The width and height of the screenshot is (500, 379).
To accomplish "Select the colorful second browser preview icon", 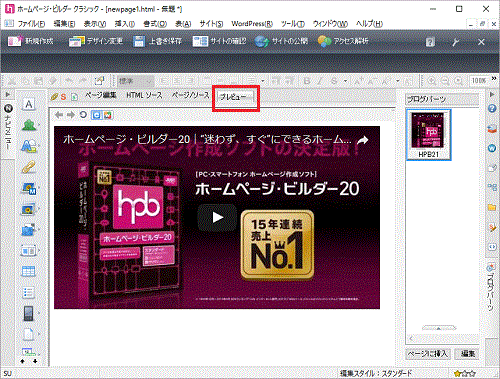I will tap(107, 115).
